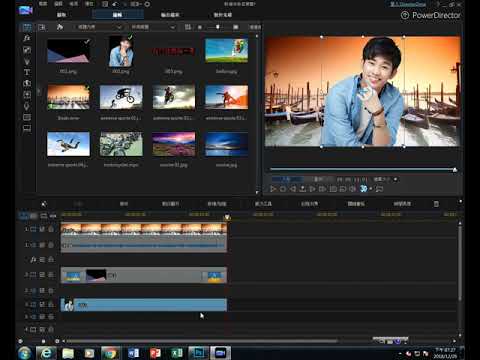480x360 pixels.
Task: Open the preferences gear icon in title bar
Action: pos(147,4)
